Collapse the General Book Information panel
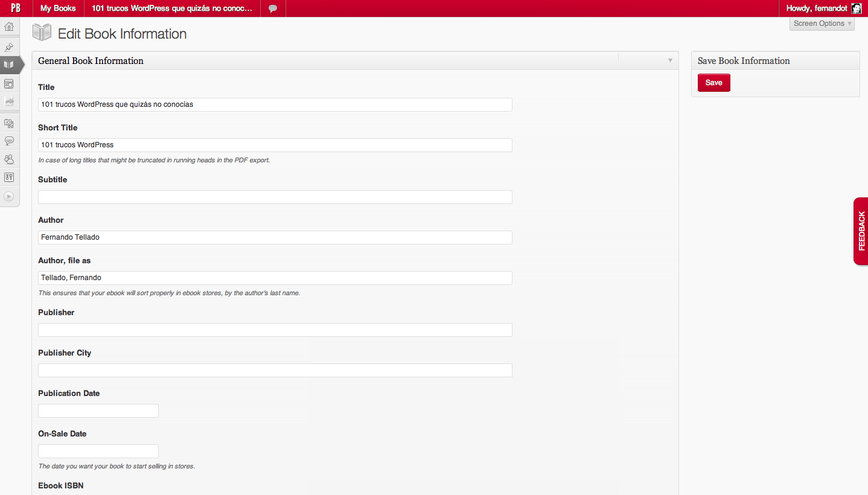The width and height of the screenshot is (868, 495). coord(670,60)
